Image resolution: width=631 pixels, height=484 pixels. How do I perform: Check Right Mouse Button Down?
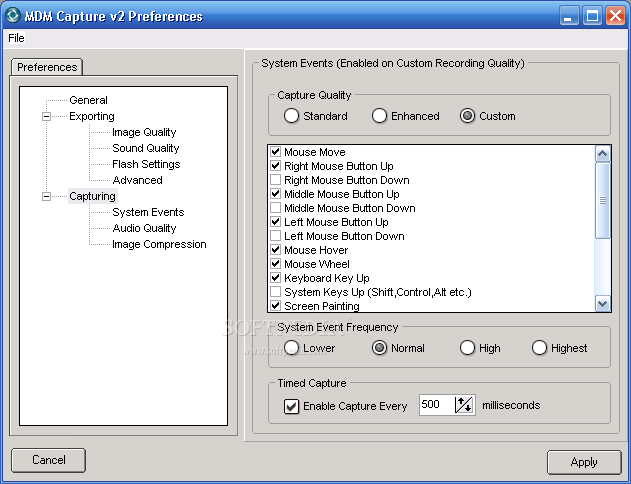(x=275, y=180)
